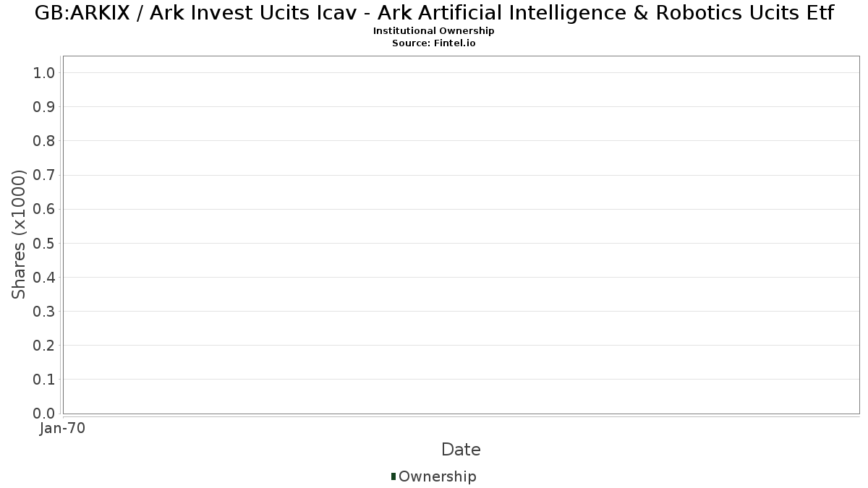Viewport: 868px width, 488px height.
Task: Select the 0.2 y-axis tick label
Action: coord(44,346)
